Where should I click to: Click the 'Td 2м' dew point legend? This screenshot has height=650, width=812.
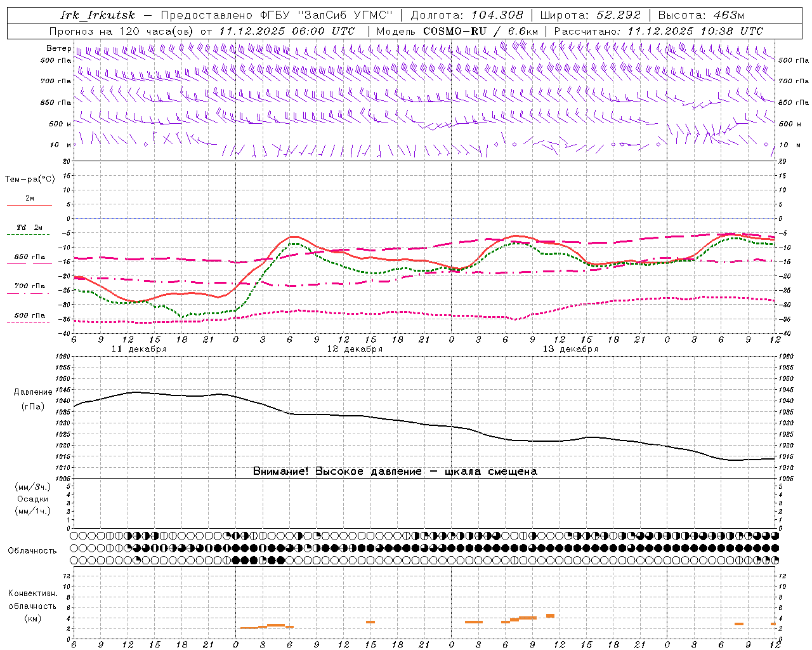30,227
